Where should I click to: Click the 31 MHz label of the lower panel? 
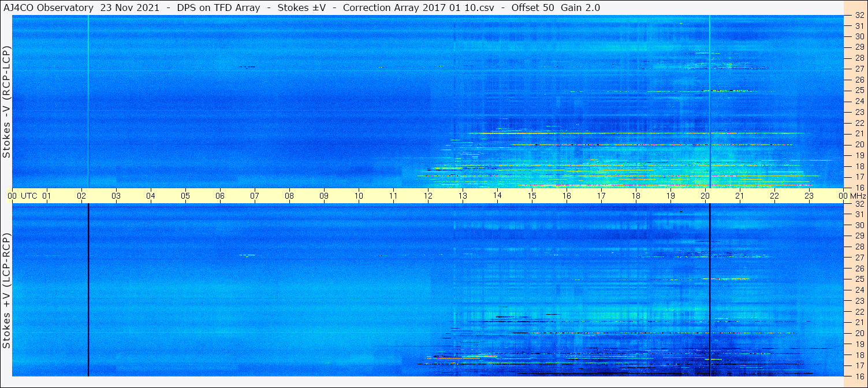point(859,214)
